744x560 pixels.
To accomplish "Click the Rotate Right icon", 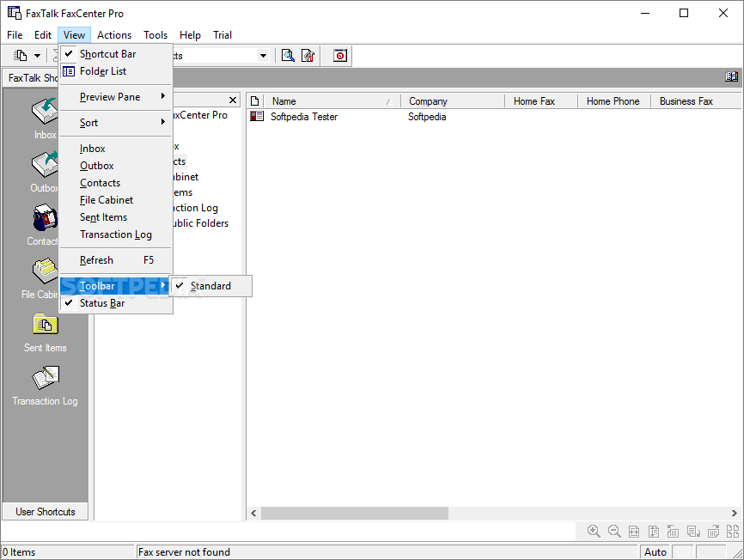I will tap(713, 531).
